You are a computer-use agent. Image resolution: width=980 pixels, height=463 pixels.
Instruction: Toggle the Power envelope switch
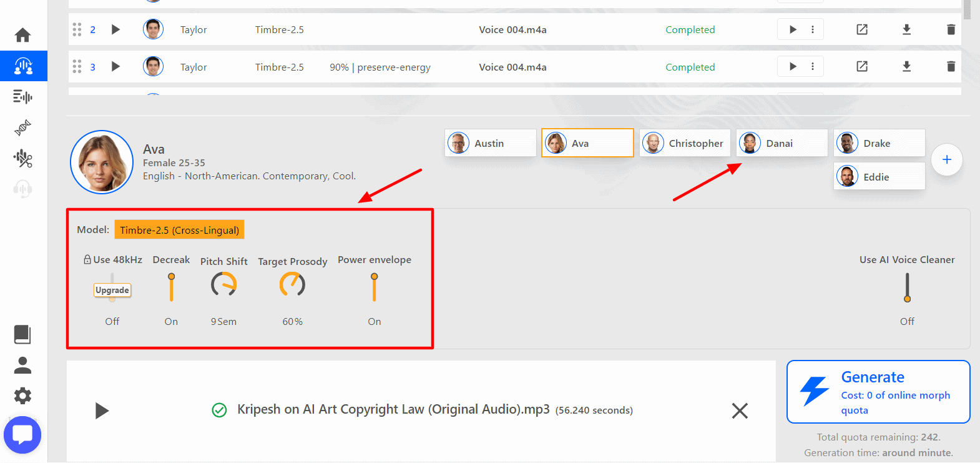(x=374, y=287)
